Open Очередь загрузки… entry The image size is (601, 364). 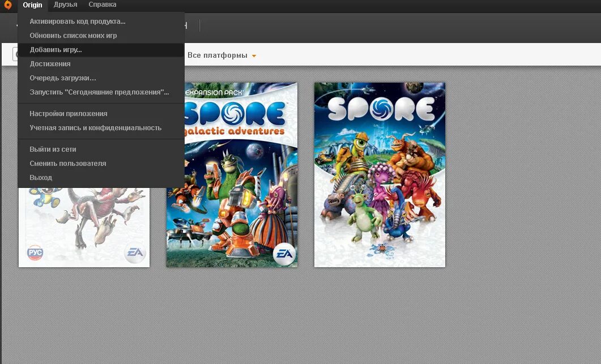click(101, 78)
